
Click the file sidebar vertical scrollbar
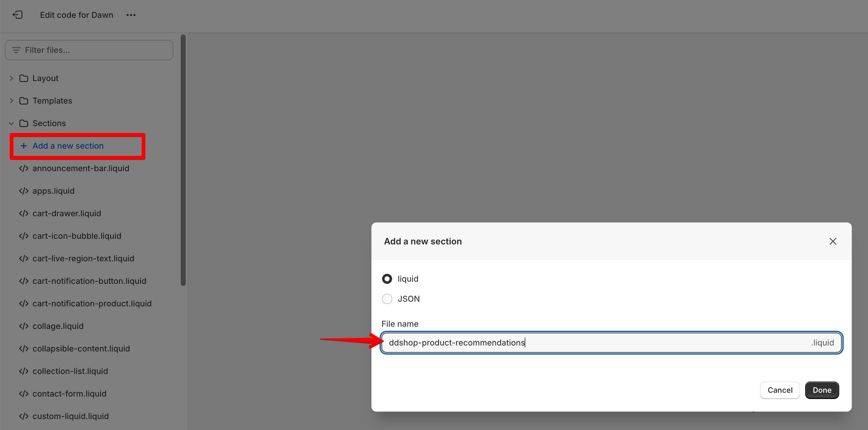[183, 160]
